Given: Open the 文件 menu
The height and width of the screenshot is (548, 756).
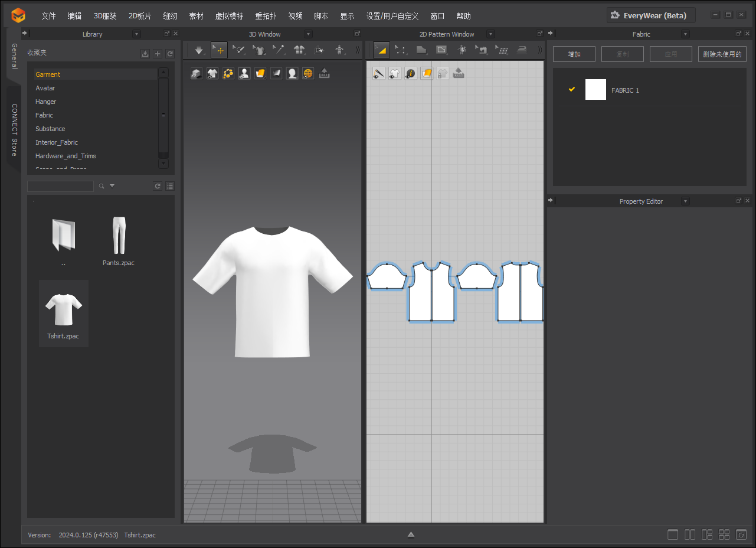Looking at the screenshot, I should pos(48,16).
